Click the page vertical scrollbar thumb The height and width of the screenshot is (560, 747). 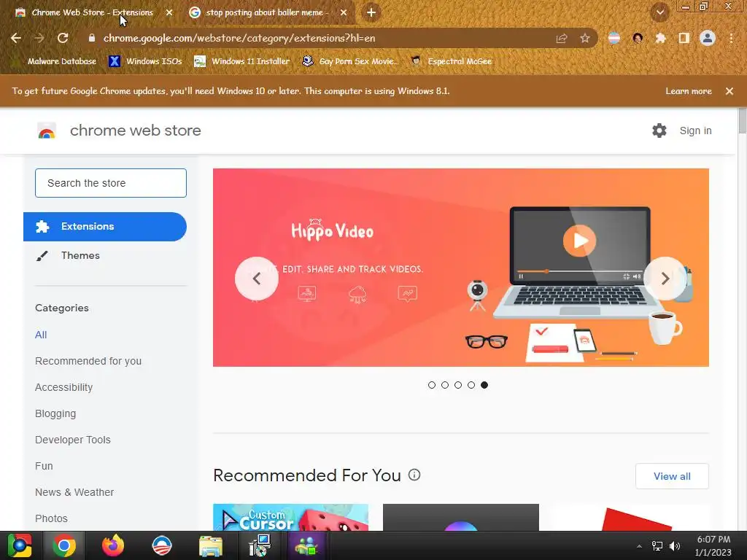pos(742,121)
